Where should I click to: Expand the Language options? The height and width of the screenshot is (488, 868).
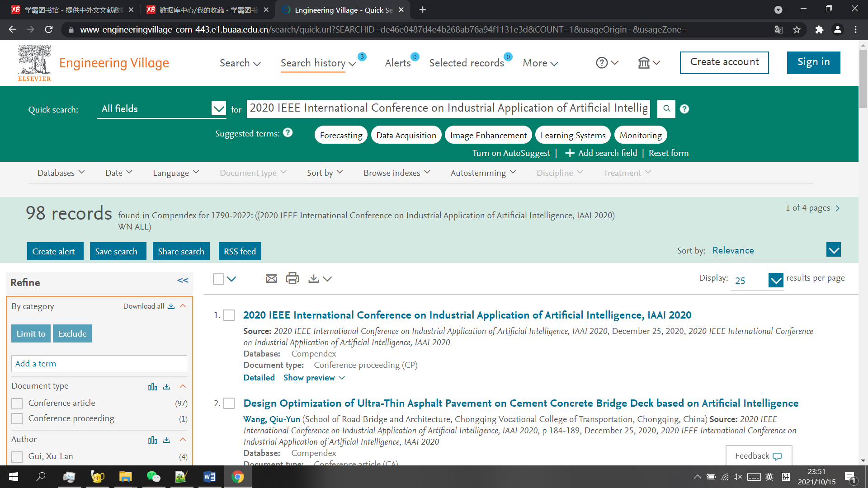pyautogui.click(x=176, y=173)
